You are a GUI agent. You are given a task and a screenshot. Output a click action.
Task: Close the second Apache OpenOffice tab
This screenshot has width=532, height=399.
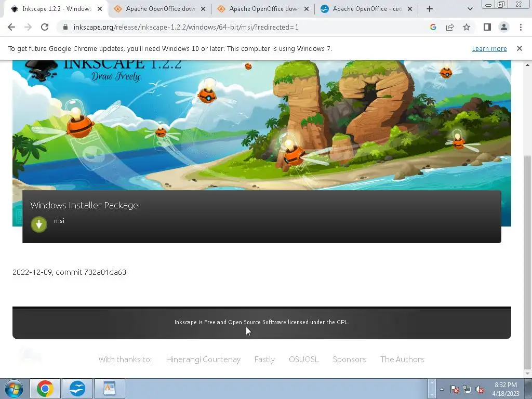203,9
